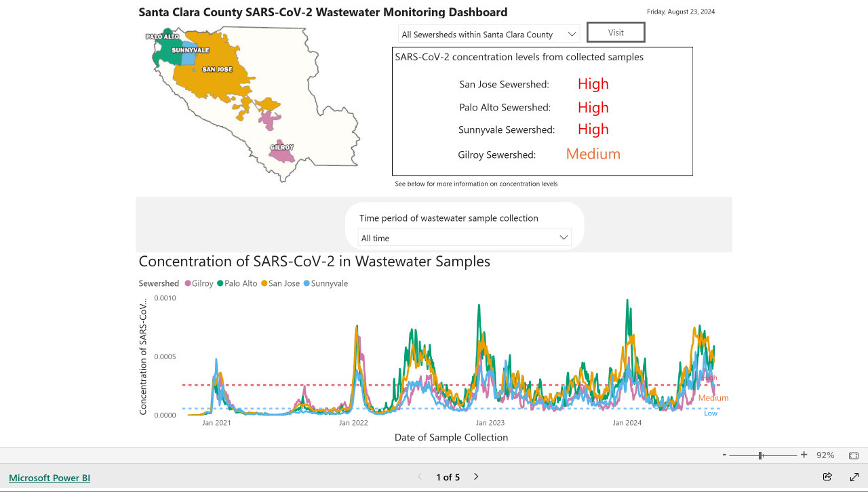
Task: Open the Microsoft Power BI link
Action: point(50,478)
